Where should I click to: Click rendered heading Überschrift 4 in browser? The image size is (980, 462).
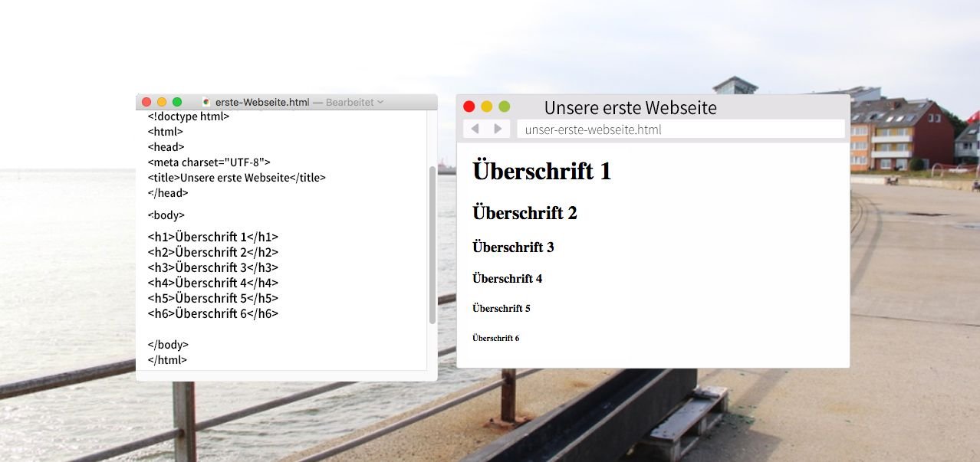508,278
